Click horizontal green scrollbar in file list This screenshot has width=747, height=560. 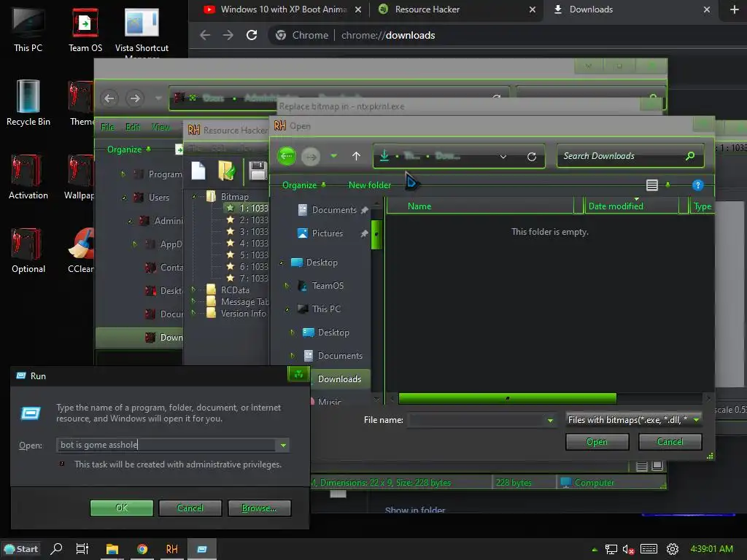(x=508, y=398)
